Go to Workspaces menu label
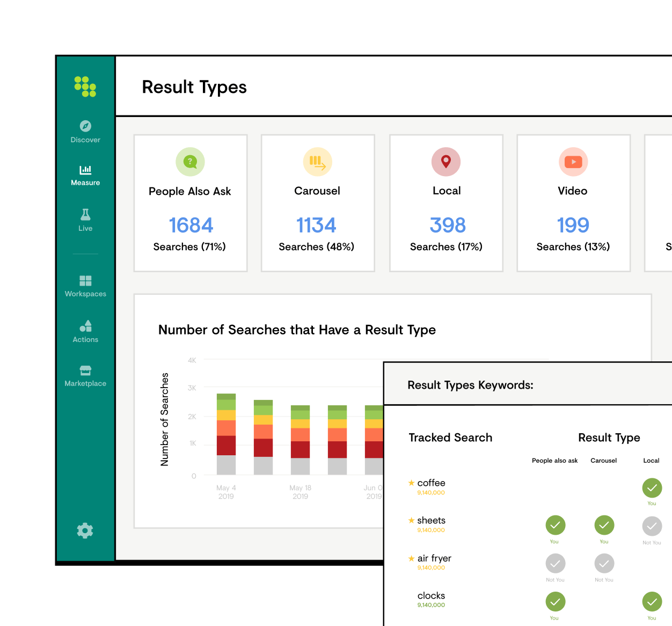This screenshot has width=672, height=626. 85,294
